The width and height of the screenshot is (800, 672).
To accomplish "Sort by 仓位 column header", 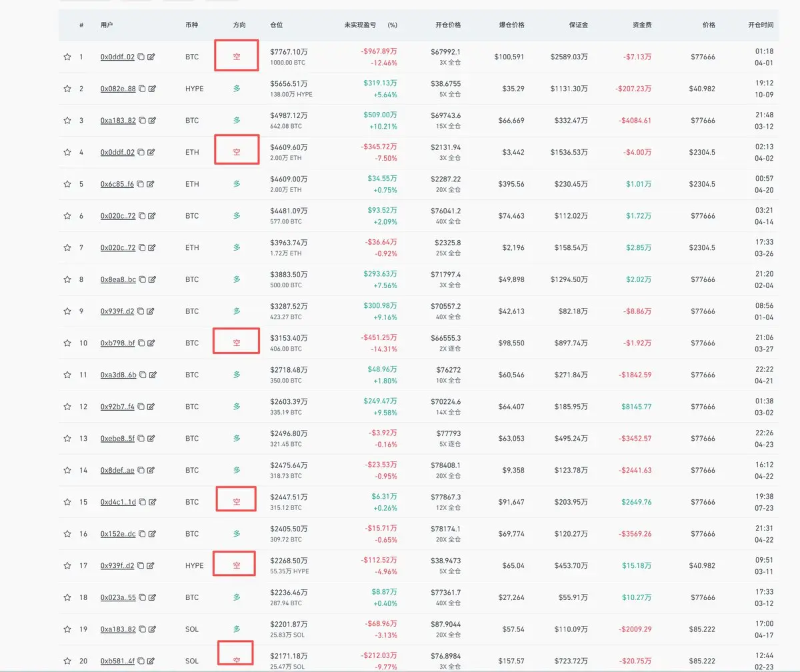I will tap(277, 25).
